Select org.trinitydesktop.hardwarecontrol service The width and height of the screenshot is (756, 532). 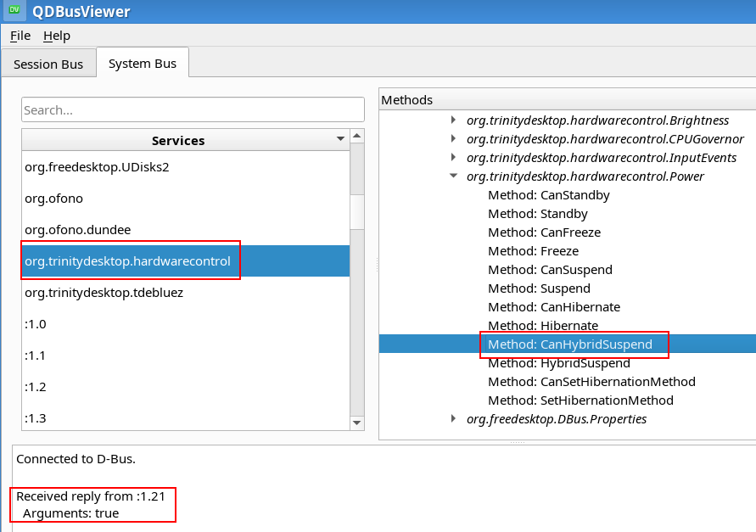tap(186, 261)
